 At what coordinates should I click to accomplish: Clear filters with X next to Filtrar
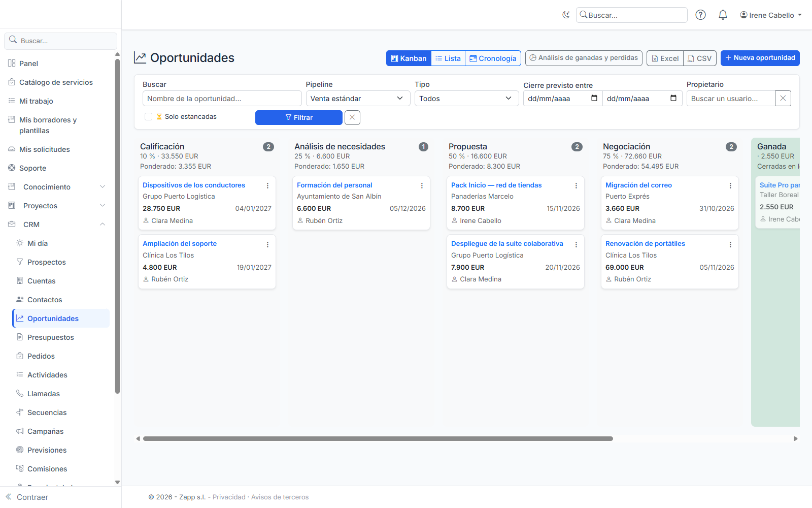pos(352,117)
